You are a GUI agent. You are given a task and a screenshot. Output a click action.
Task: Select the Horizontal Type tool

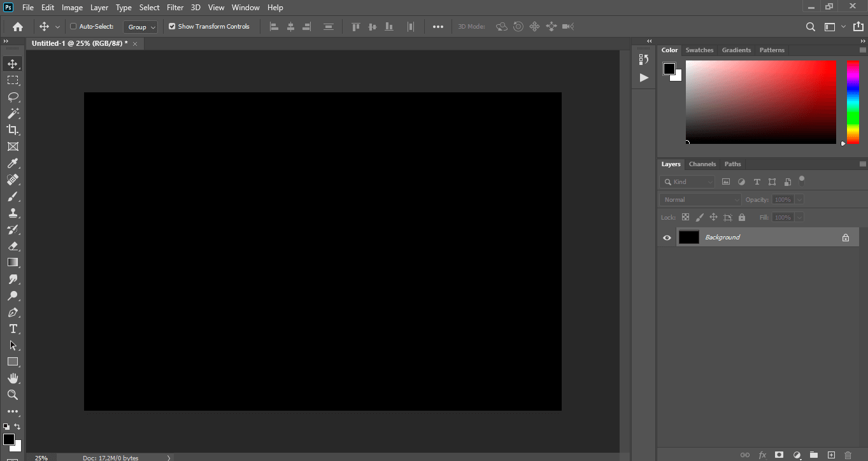click(x=13, y=329)
